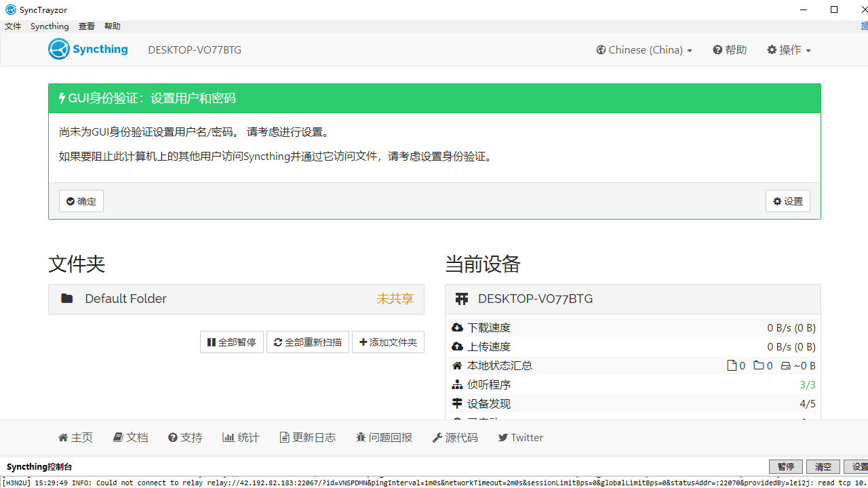
Task: Click the GUI身份验证 notice green header
Action: pos(435,98)
